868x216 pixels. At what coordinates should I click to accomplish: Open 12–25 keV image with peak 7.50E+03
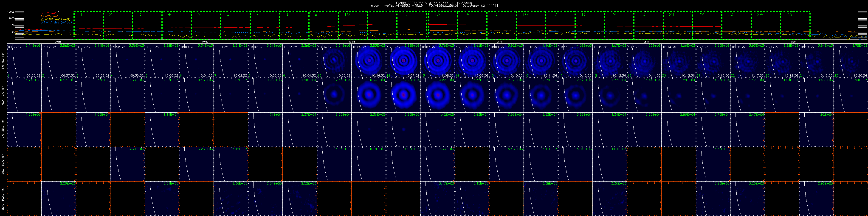[x=24, y=129]
